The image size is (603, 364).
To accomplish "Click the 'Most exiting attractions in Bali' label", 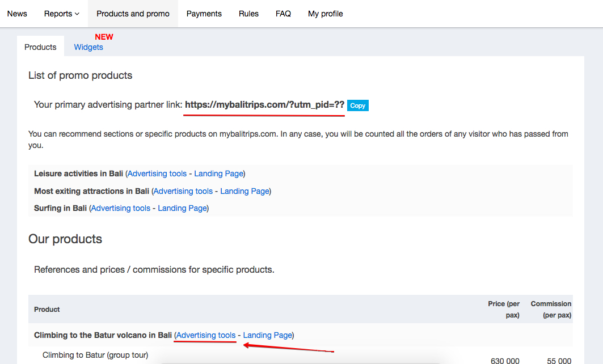I will click(x=91, y=191).
